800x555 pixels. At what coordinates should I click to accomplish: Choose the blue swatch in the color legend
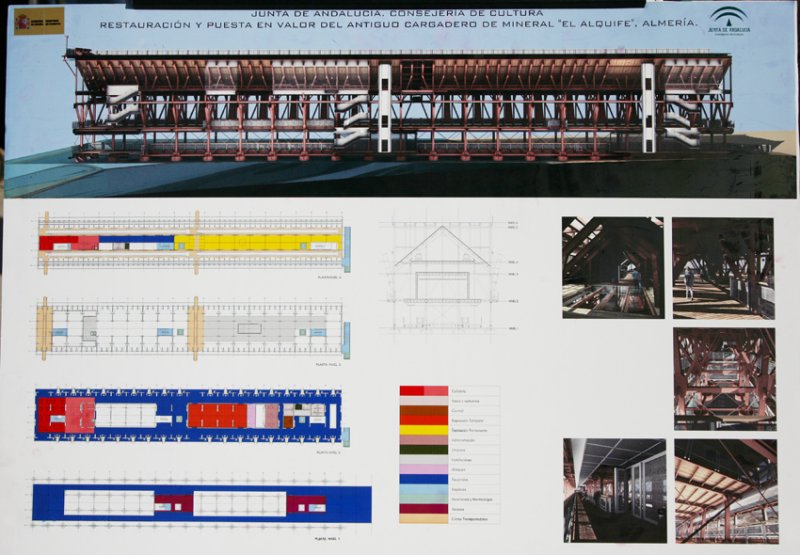point(424,479)
